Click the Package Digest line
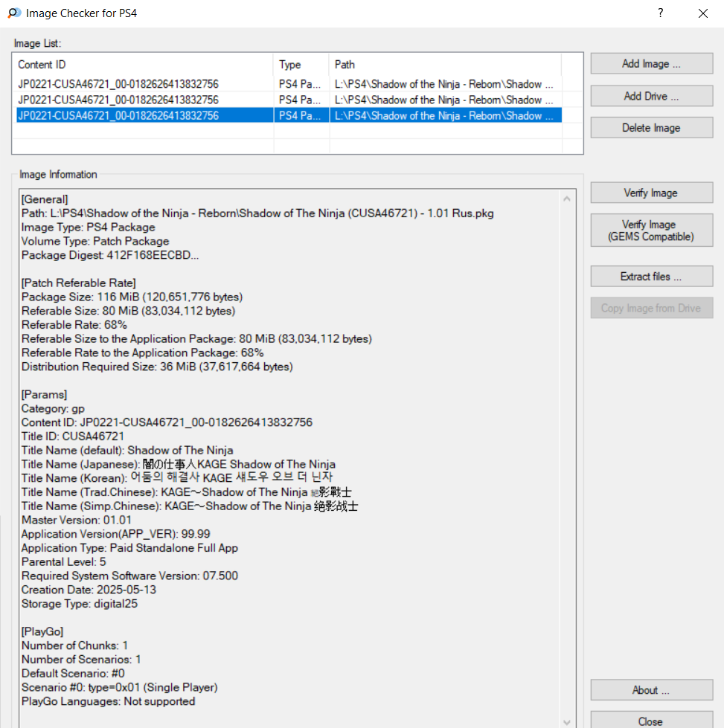The image size is (724, 728). [x=110, y=255]
